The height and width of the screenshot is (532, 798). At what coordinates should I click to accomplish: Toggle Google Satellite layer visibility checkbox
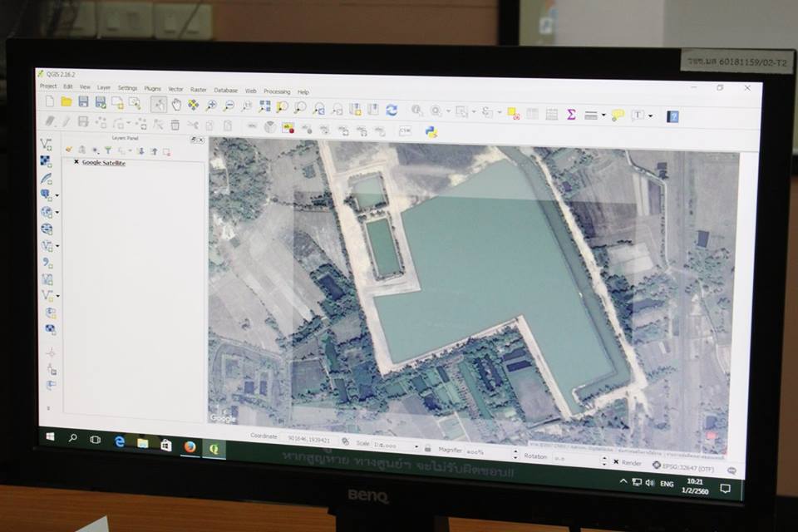click(x=76, y=162)
